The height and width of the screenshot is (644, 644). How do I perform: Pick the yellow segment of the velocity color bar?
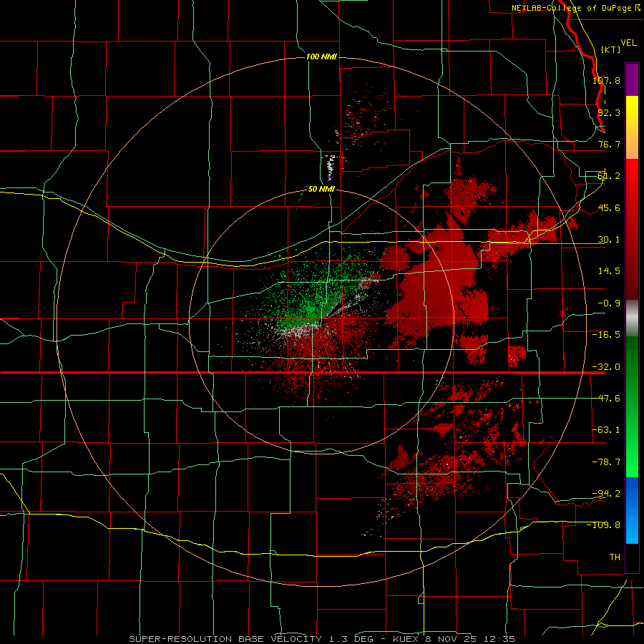(x=632, y=127)
